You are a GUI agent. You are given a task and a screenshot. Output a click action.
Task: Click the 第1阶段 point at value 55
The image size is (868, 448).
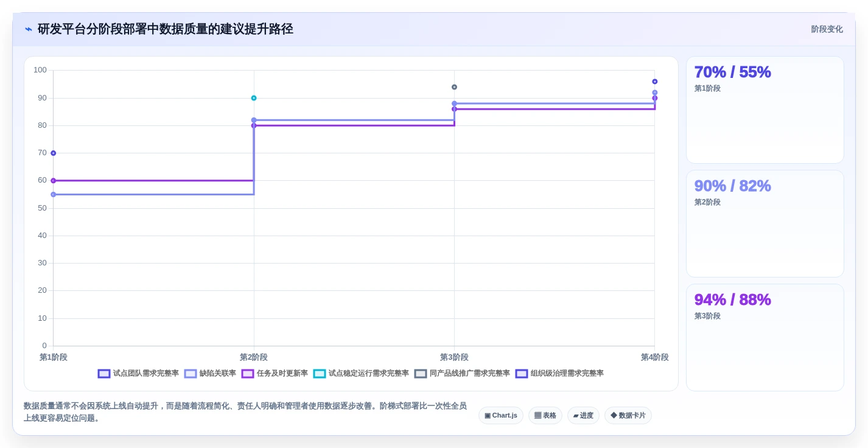tap(54, 195)
